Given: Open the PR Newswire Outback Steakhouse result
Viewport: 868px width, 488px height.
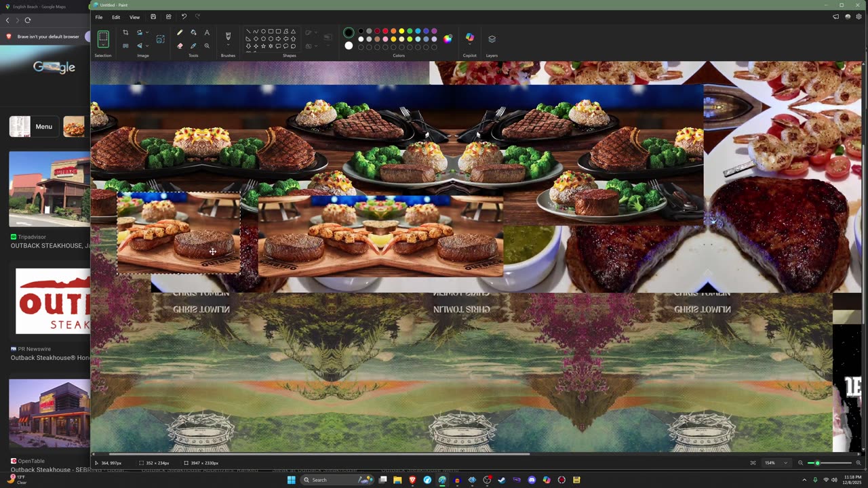Looking at the screenshot, I should point(50,357).
